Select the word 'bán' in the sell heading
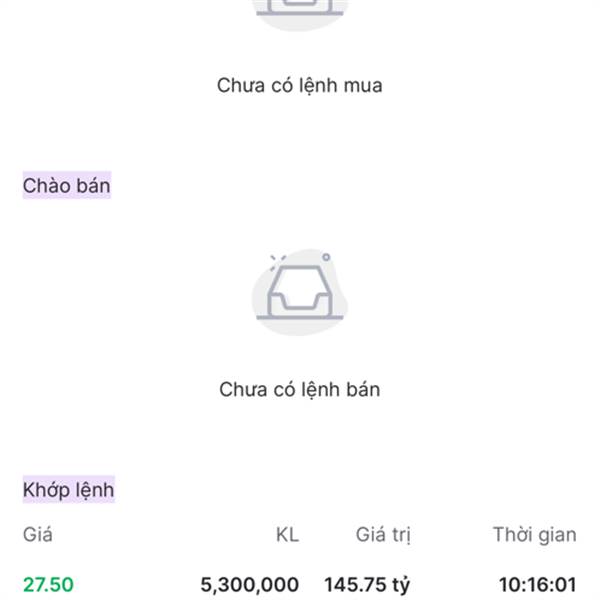 click(92, 186)
